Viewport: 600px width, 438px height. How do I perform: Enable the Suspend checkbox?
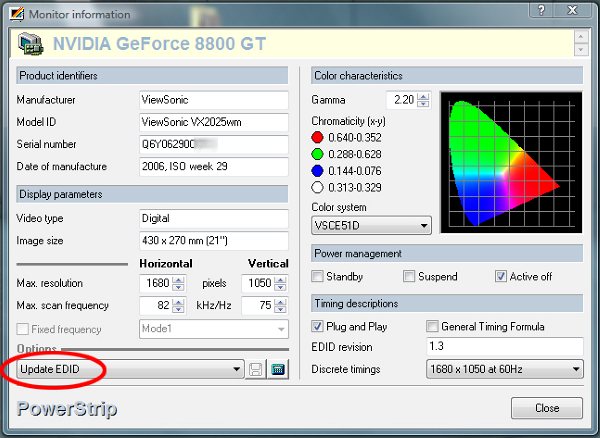click(409, 276)
